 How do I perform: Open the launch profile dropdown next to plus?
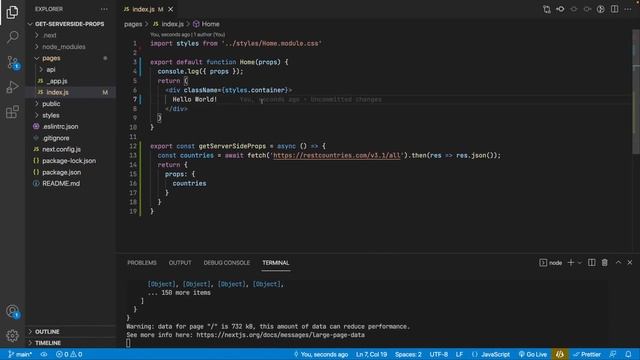point(580,262)
